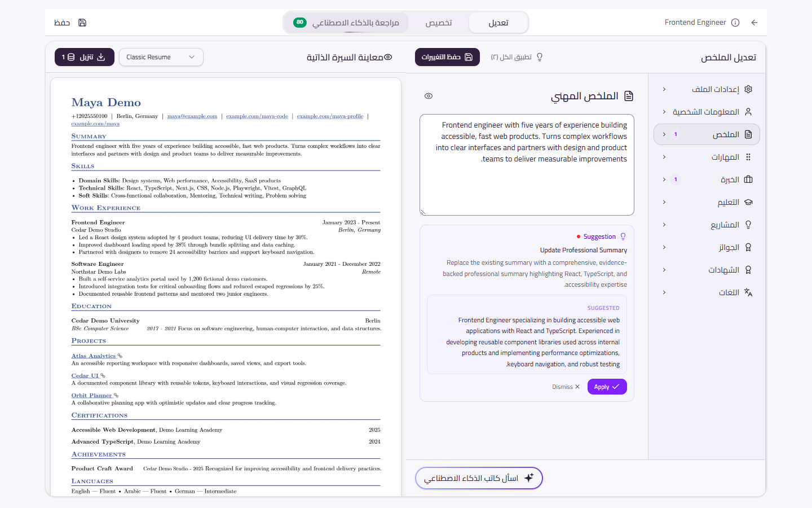Expand the المشاريع section chevron

tap(664, 225)
